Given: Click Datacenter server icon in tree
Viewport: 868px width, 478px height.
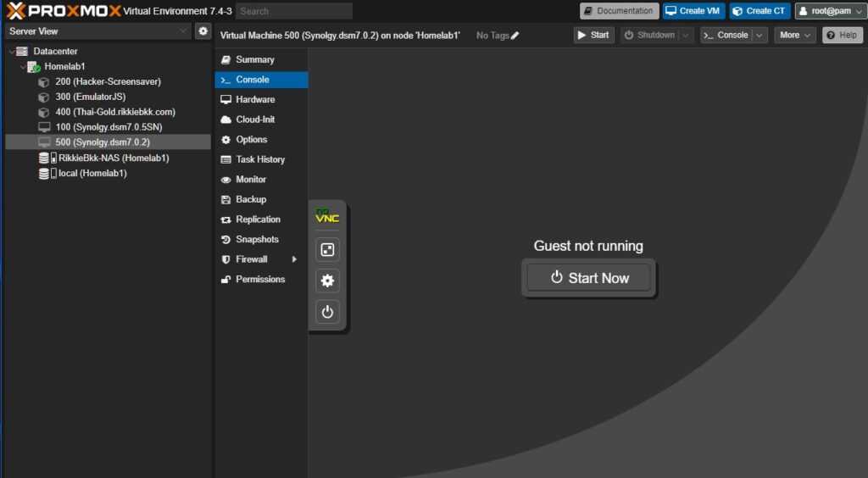Looking at the screenshot, I should click(22, 51).
